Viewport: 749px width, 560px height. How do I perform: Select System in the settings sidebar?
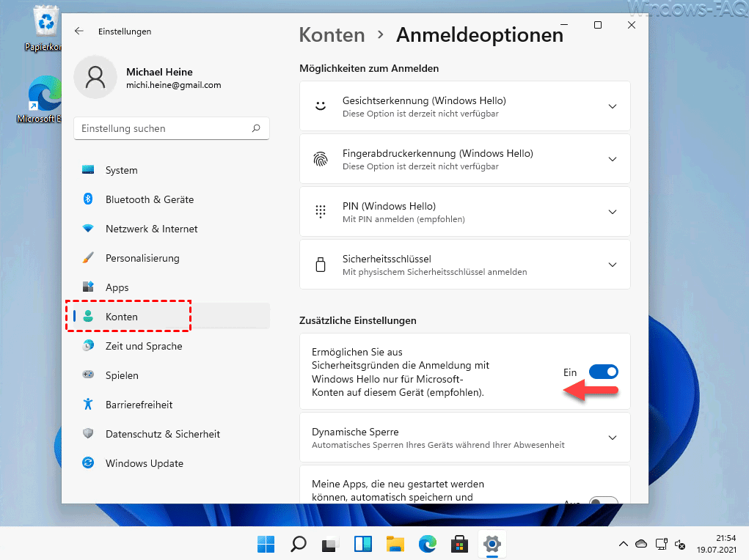click(x=172, y=170)
